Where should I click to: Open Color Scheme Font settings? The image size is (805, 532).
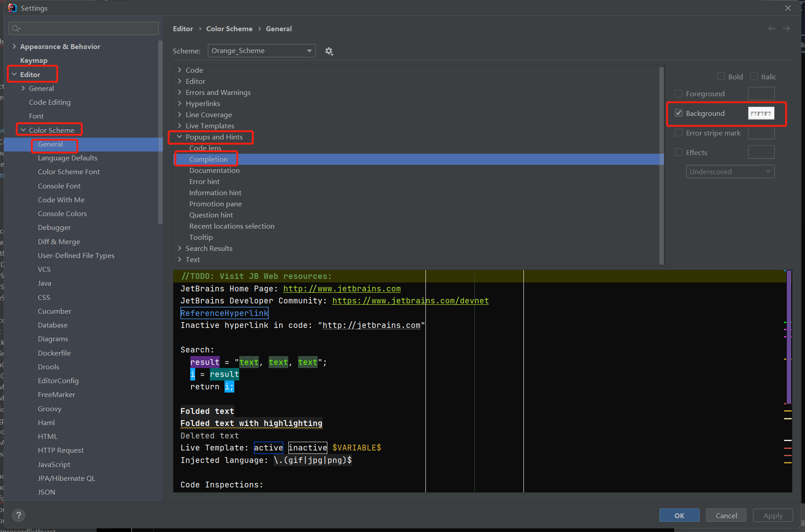69,172
